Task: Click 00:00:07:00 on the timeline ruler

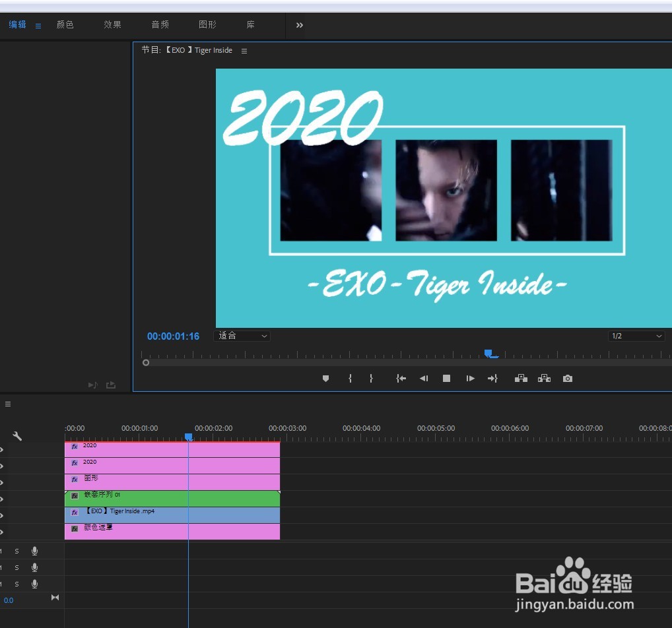Action: 584,428
